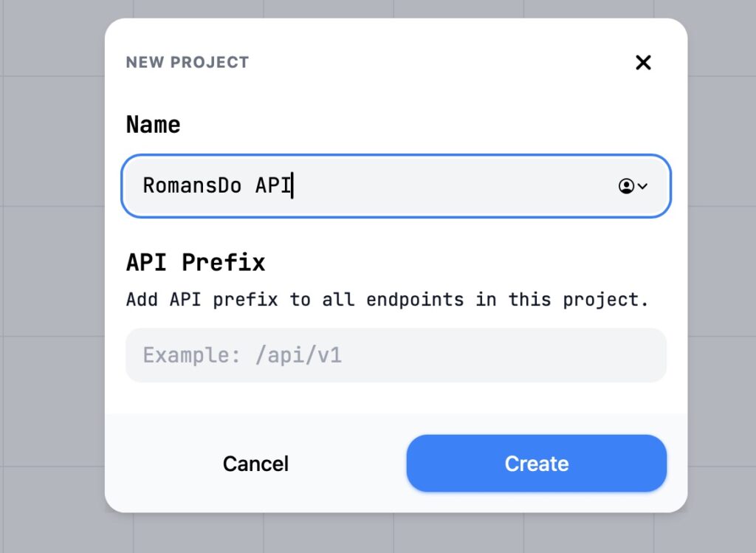This screenshot has width=756, height=553.
Task: Click the "NEW PROJECT" dialog heading
Action: point(188,63)
